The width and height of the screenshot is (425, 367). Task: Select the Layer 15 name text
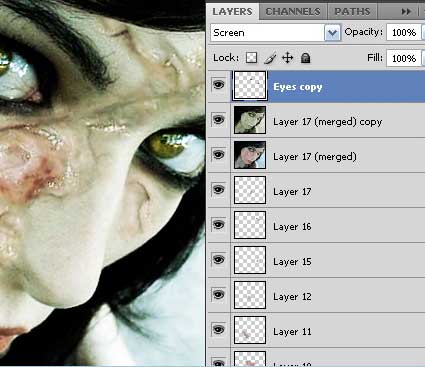pos(292,262)
